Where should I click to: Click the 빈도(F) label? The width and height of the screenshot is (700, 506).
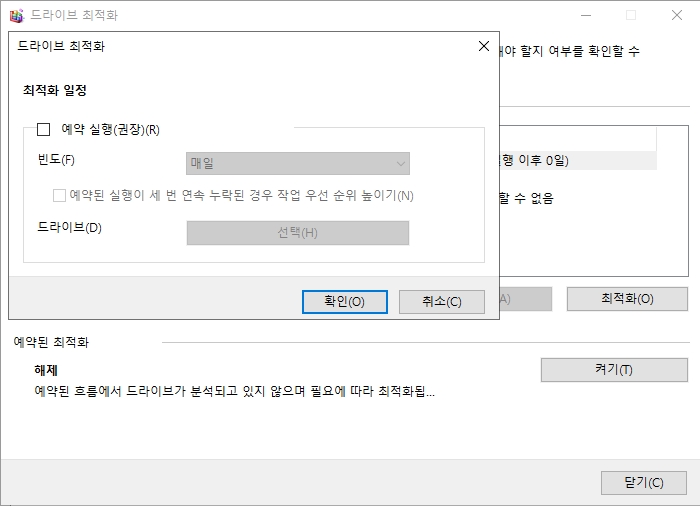56,159
